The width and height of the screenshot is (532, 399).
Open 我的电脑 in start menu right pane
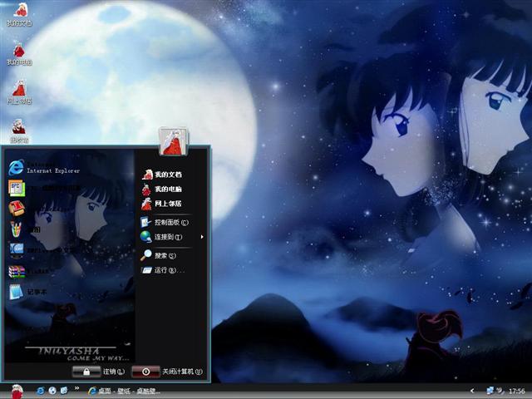tap(162, 189)
